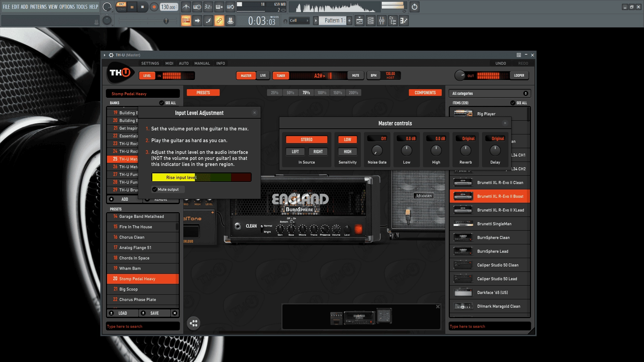Set rack zoom to 100%
The height and width of the screenshot is (362, 644).
tap(322, 93)
